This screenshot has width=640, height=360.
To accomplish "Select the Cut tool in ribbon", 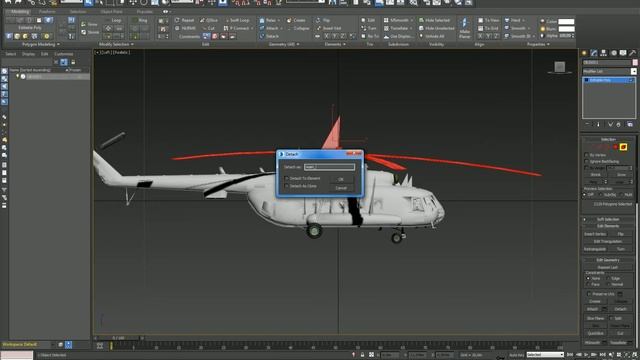I will tap(208, 28).
